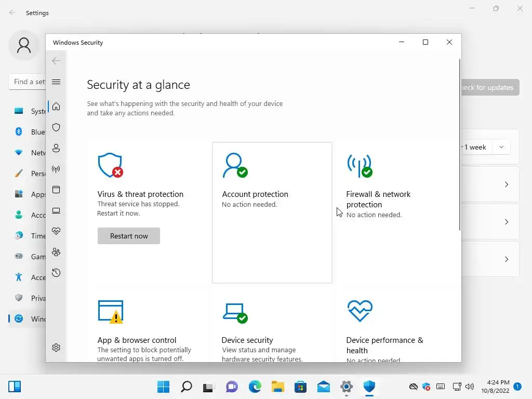Open Device performance heart sidebar icon
The width and height of the screenshot is (532, 399).
[56, 231]
